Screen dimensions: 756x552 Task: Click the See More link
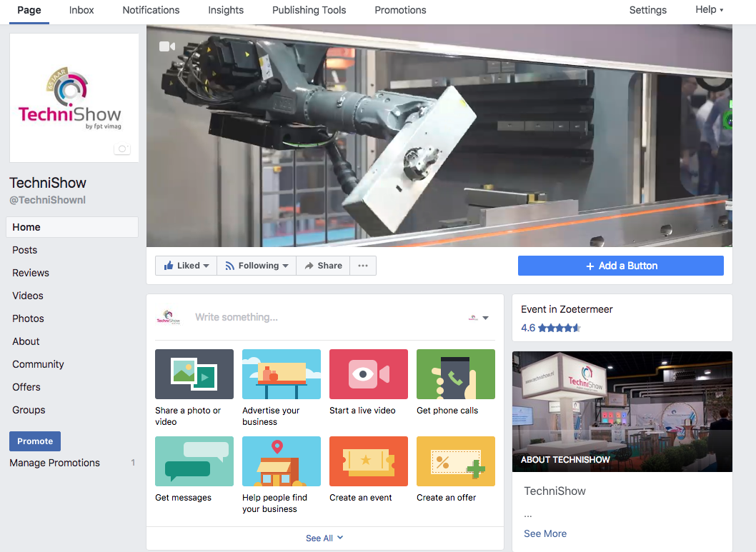[544, 533]
